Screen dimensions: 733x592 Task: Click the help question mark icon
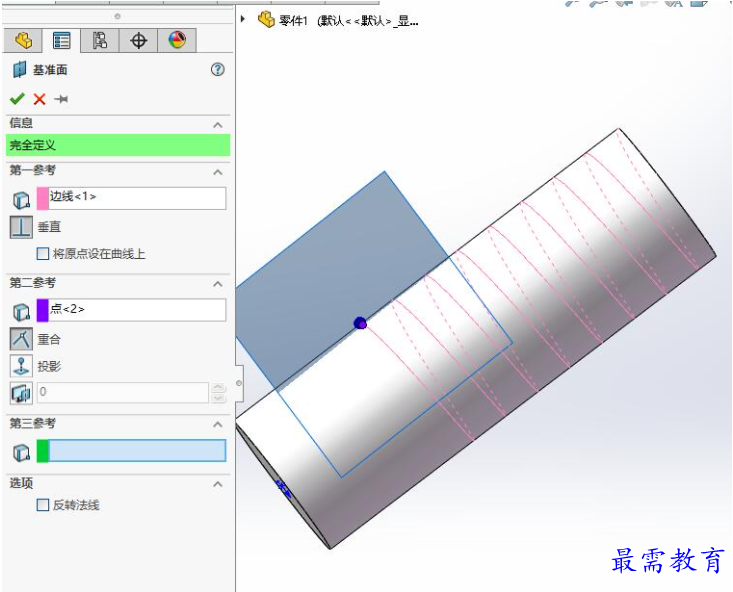217,70
